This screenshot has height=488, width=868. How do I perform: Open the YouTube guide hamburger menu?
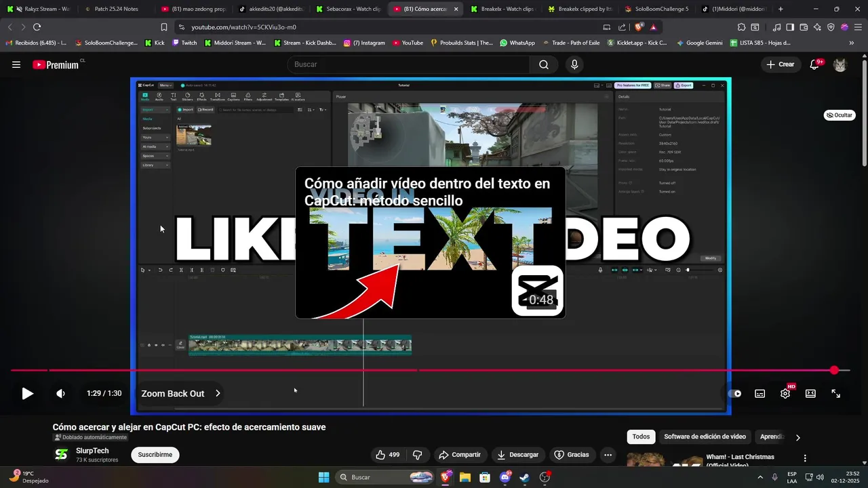16,64
